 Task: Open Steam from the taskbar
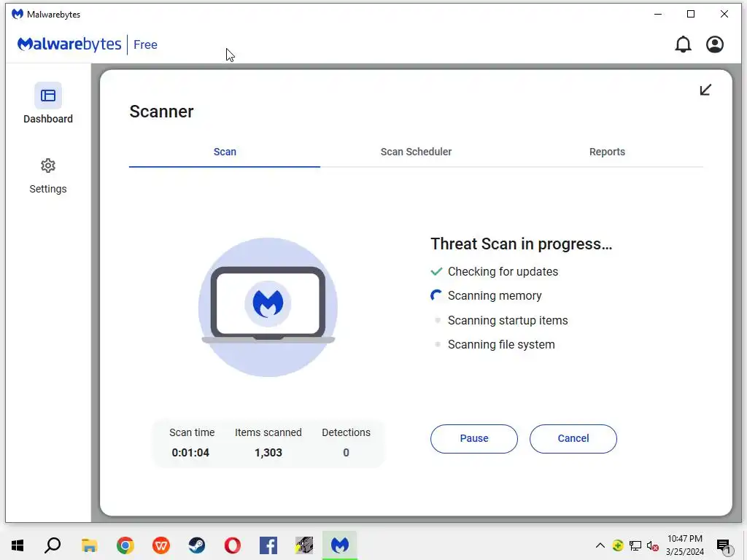click(197, 545)
